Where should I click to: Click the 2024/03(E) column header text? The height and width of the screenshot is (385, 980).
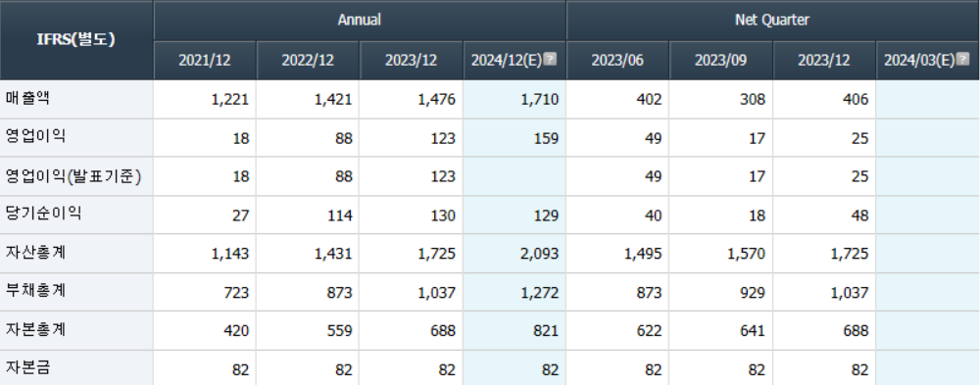pyautogui.click(x=920, y=61)
